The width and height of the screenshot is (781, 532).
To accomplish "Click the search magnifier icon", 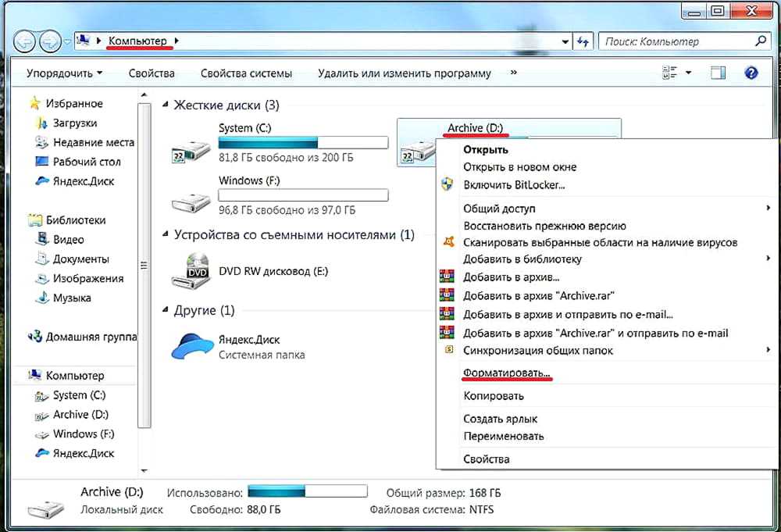I will (x=761, y=41).
